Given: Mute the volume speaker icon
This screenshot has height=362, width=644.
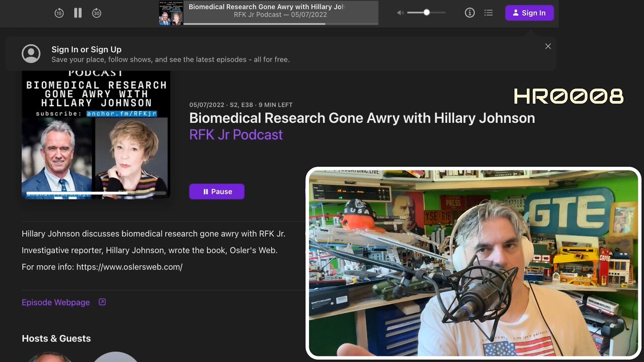Looking at the screenshot, I should coord(400,13).
